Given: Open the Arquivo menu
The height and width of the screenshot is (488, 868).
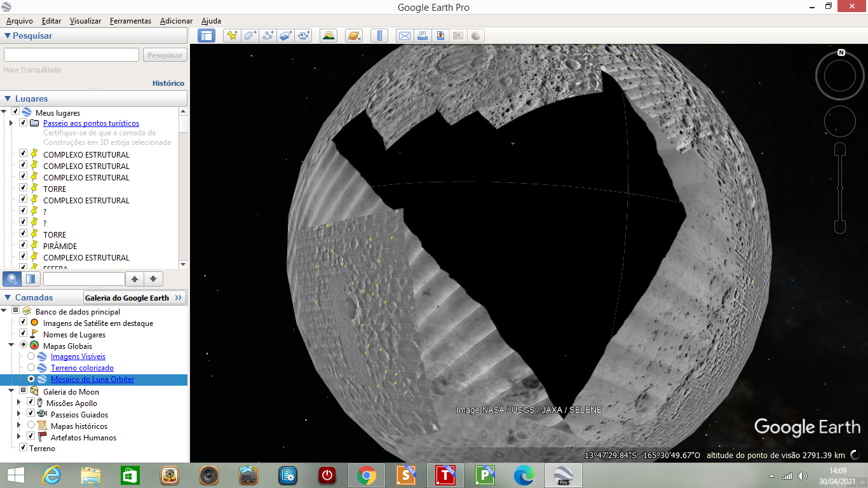Looking at the screenshot, I should point(19,21).
